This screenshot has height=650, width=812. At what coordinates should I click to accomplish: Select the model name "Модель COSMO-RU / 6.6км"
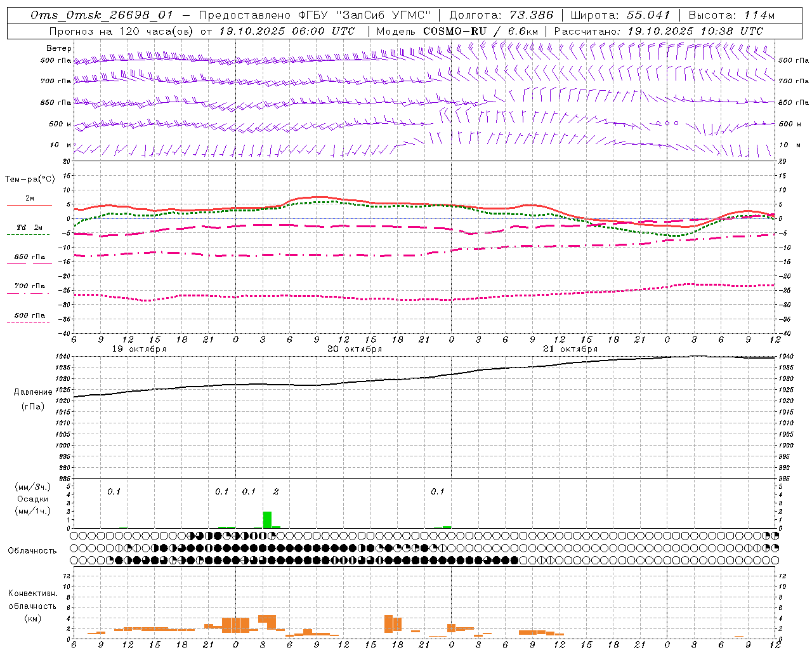pyautogui.click(x=457, y=31)
